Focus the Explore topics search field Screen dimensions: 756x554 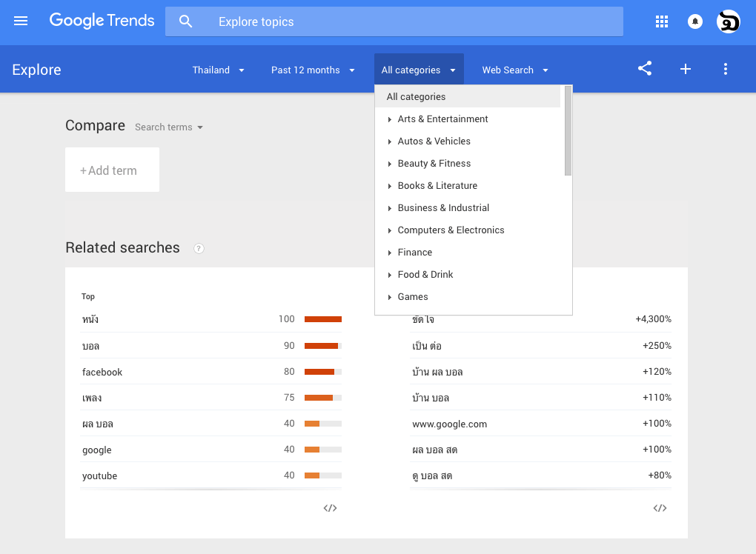click(x=394, y=21)
